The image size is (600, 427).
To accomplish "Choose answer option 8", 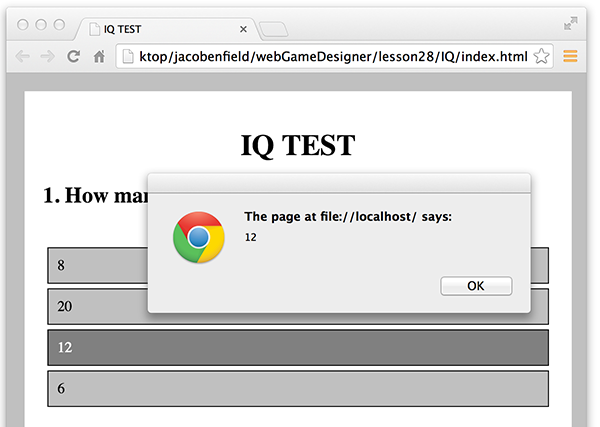I will coord(95,265).
